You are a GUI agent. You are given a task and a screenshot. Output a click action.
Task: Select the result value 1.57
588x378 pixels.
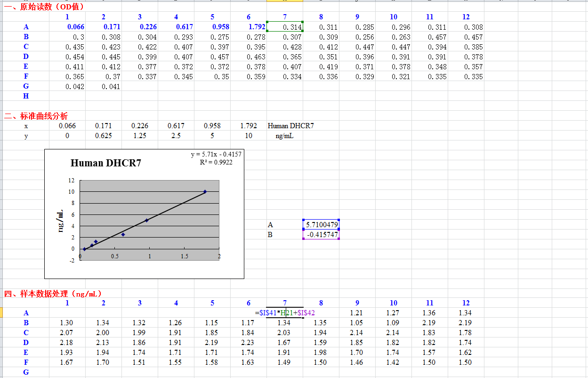(x=429, y=353)
